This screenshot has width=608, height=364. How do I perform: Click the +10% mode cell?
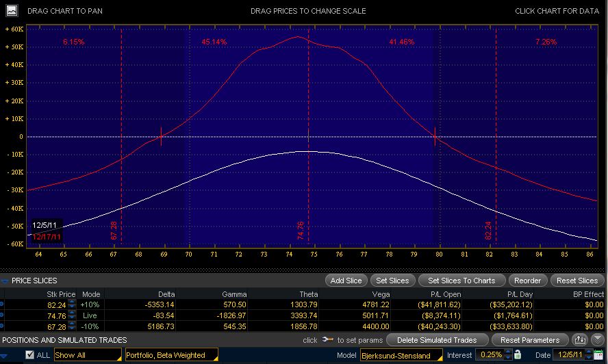(90, 304)
